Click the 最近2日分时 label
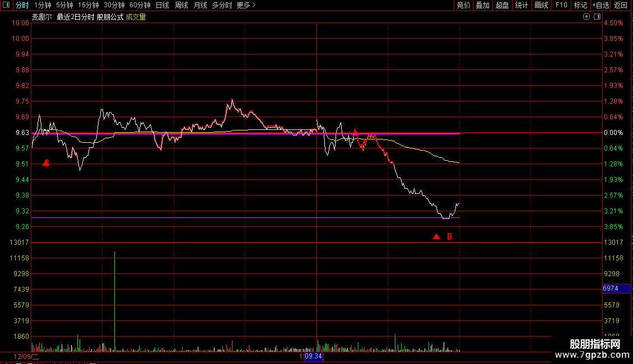Image resolution: width=633 pixels, height=364 pixels. 76,17
